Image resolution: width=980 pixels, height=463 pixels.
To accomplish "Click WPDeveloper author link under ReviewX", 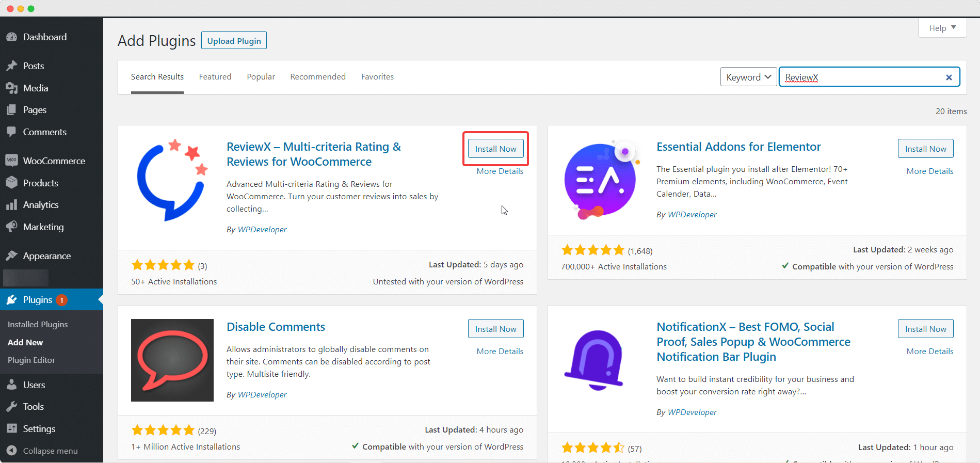I will (262, 230).
